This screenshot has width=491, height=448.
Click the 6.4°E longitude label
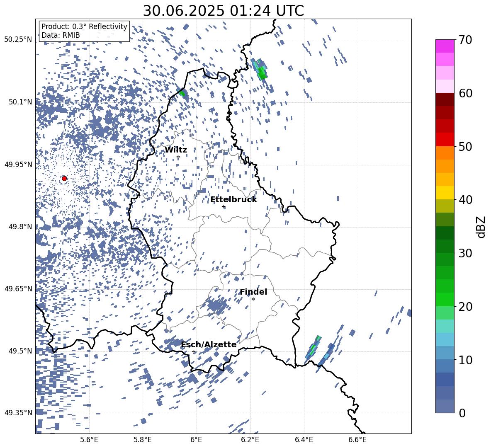point(304,440)
